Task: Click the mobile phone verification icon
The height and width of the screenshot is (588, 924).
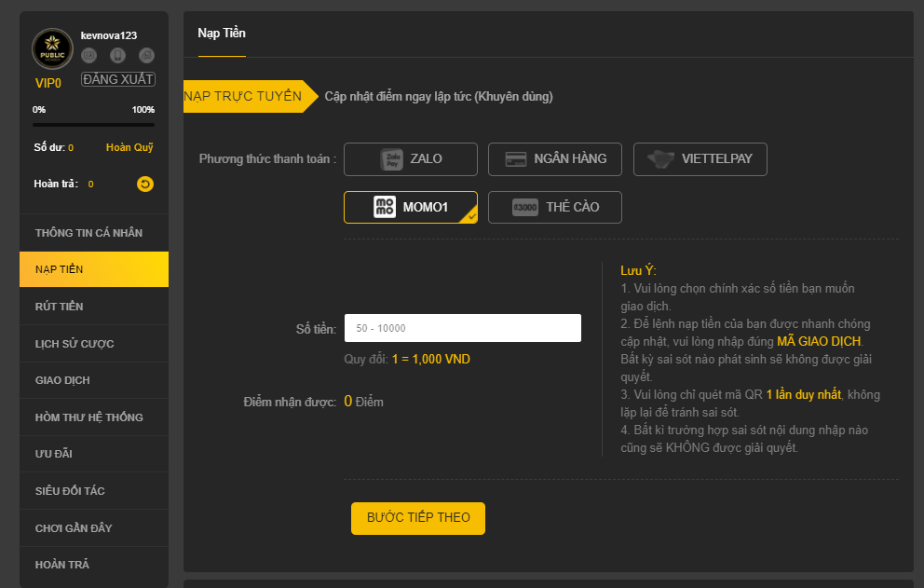Action: point(117,56)
